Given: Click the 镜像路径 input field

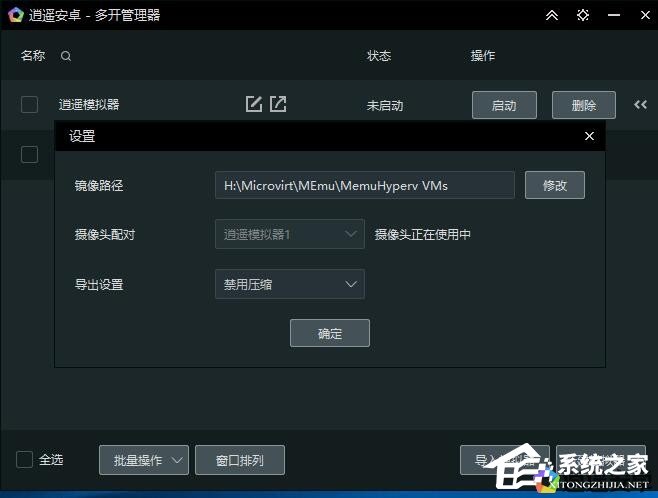Looking at the screenshot, I should click(x=365, y=185).
